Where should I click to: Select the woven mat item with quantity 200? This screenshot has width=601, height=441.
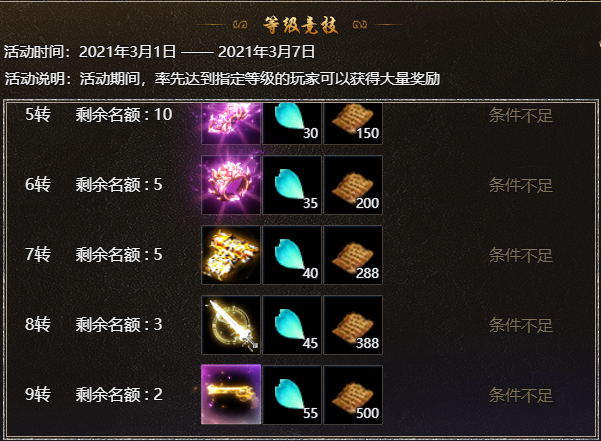point(353,185)
